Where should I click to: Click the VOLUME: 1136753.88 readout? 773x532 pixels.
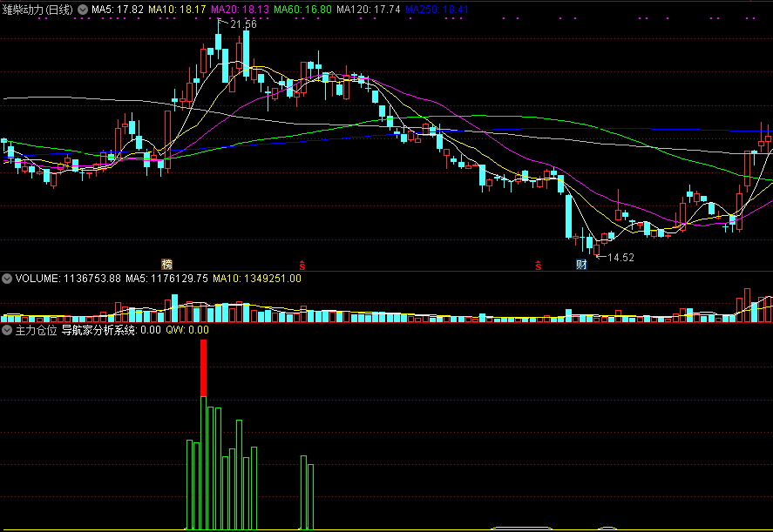click(68, 279)
